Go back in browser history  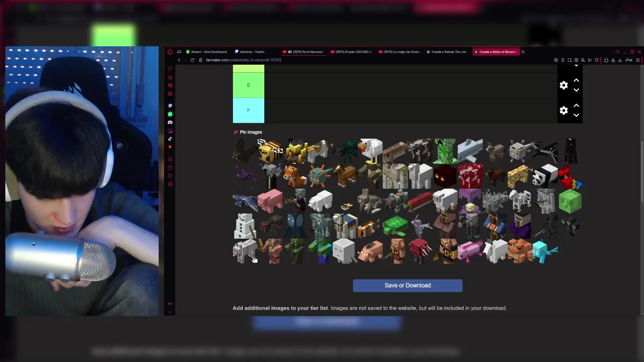coord(179,60)
